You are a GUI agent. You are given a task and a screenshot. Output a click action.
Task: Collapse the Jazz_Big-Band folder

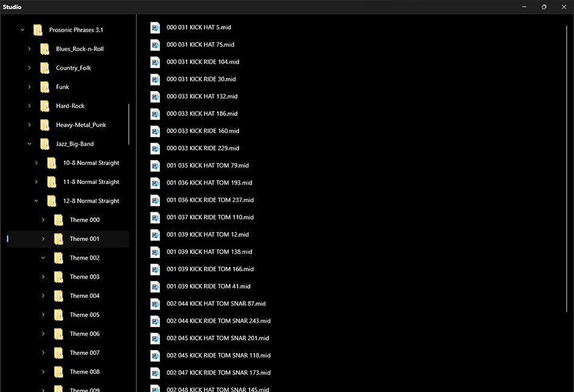click(29, 144)
